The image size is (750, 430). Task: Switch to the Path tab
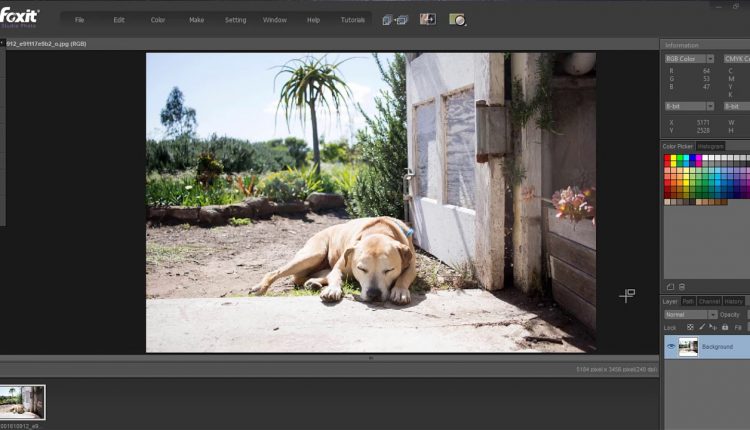point(688,301)
